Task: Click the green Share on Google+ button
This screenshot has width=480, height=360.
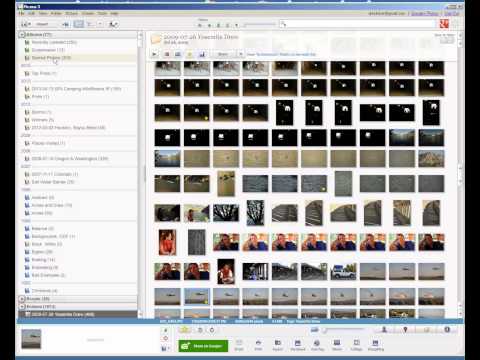Action: pos(203,346)
